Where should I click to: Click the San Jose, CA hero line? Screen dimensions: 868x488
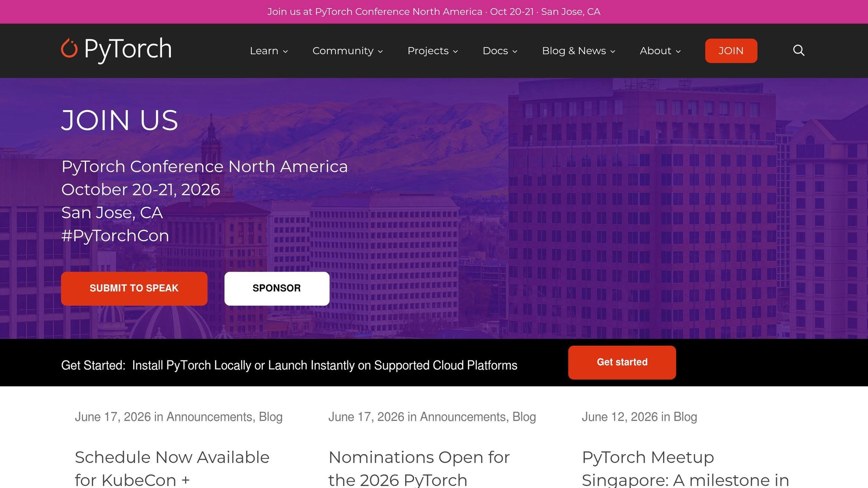point(112,213)
